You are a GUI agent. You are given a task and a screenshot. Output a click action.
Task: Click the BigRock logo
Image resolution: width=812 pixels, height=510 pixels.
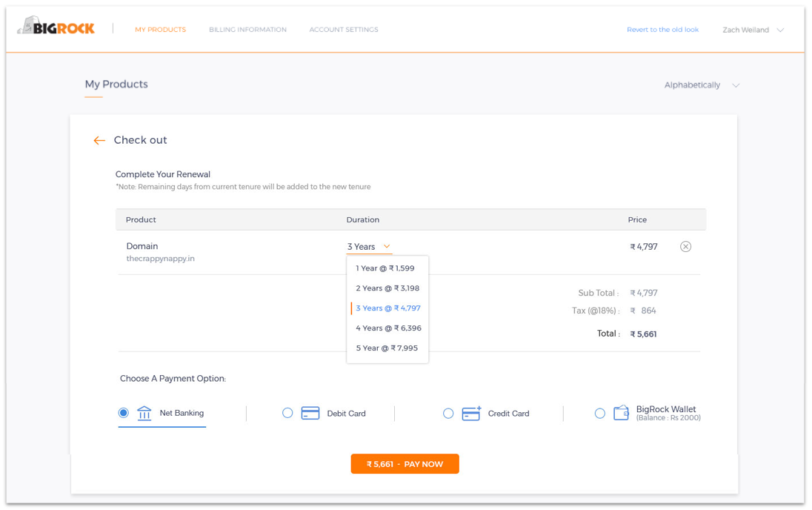pyautogui.click(x=56, y=26)
